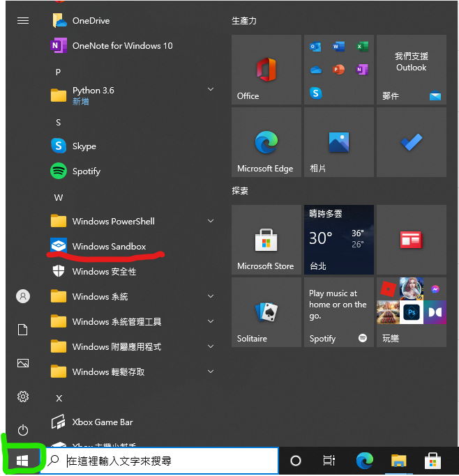Open Microsoft Store from taskbar
Viewport: 459px width, 476px height.
432,461
